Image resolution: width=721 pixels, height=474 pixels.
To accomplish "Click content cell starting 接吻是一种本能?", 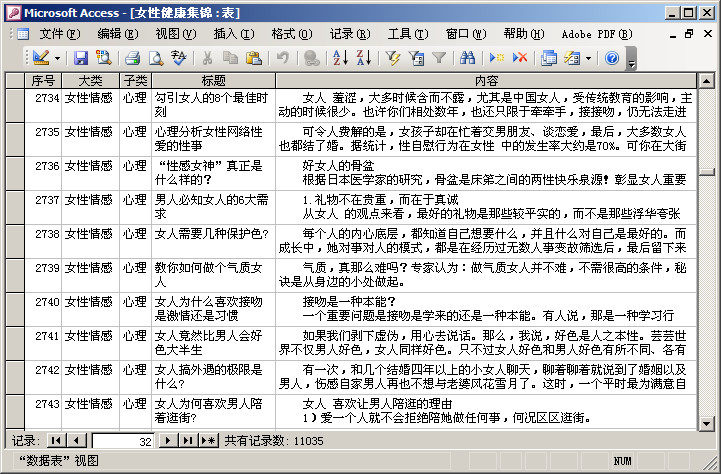I will (486, 309).
